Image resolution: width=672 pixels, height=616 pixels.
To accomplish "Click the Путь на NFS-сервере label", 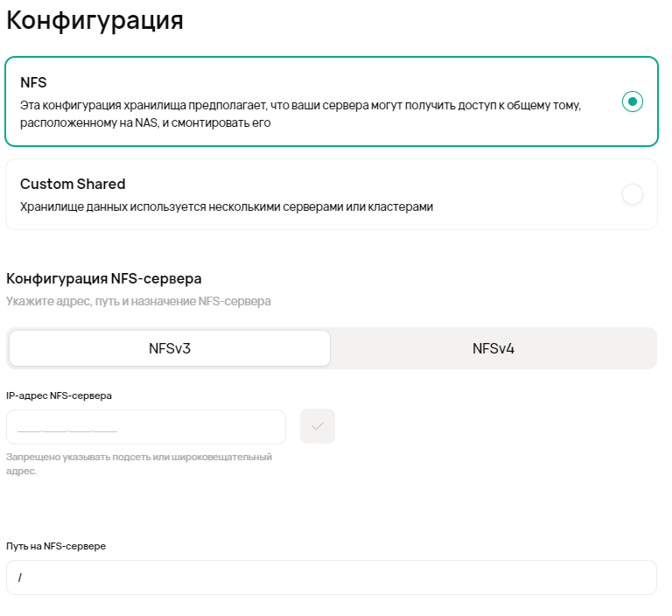I will 56,546.
